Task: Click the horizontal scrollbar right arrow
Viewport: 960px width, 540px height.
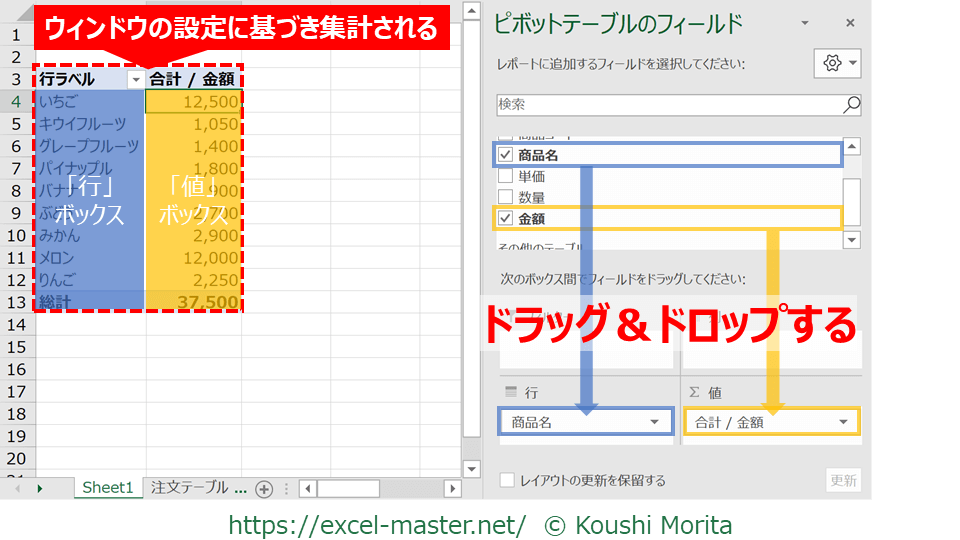Action: point(452,489)
